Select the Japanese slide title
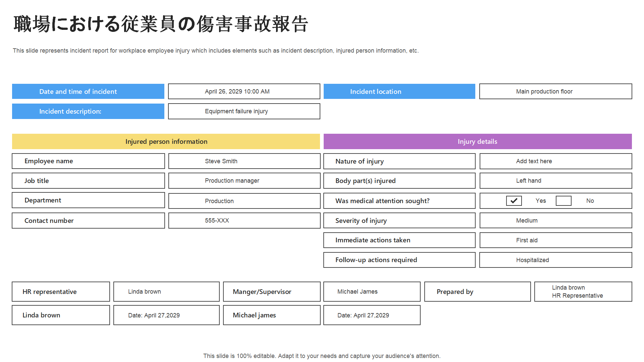 pos(161,24)
